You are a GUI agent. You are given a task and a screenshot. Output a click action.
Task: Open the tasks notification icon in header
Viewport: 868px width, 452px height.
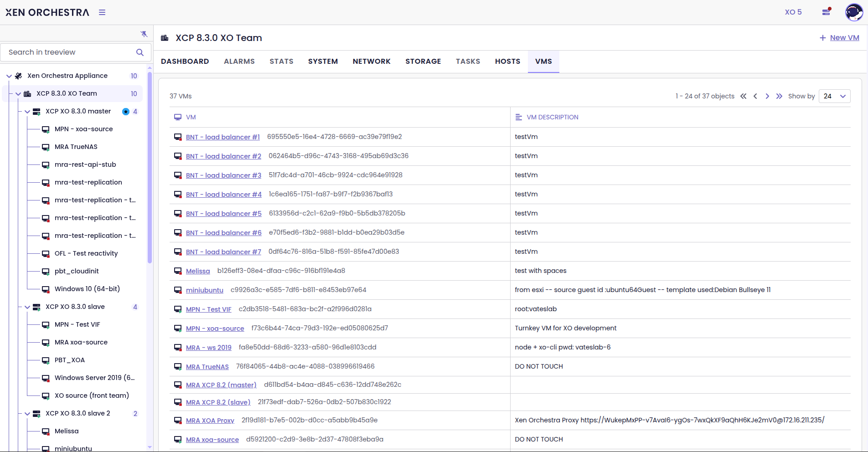coord(826,12)
